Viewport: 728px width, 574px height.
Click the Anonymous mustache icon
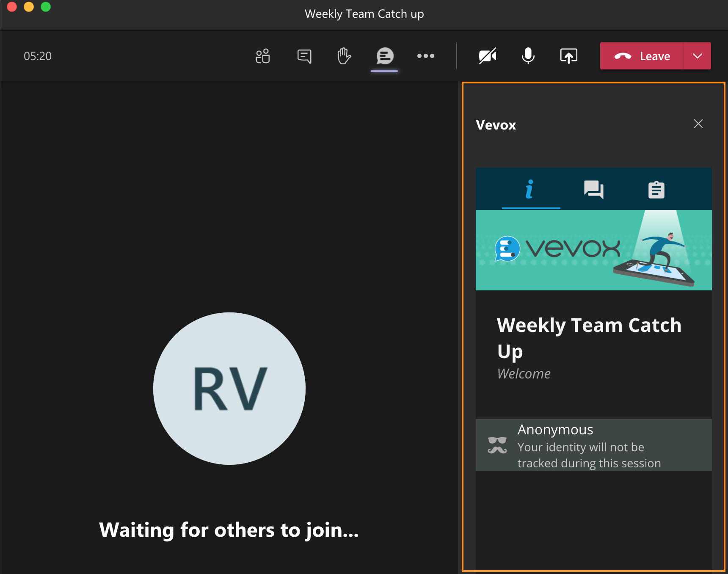(496, 445)
